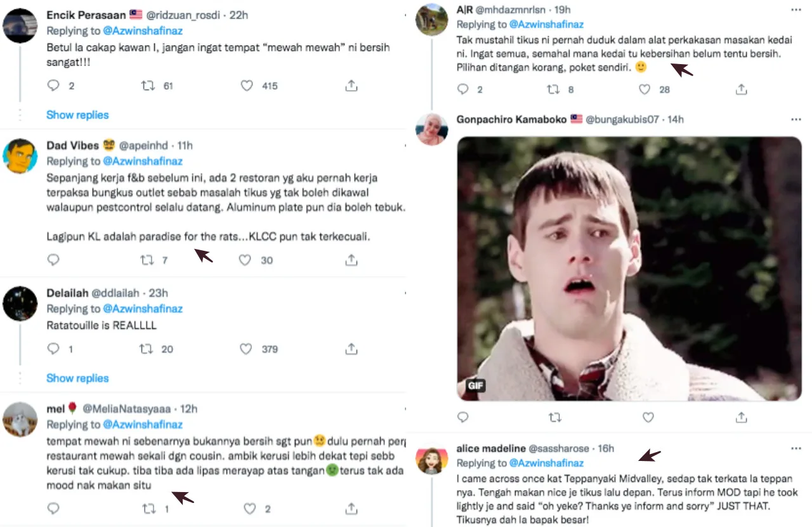The image size is (812, 527).
Task: Open Dad Vibes' profile avatar
Action: (20, 156)
